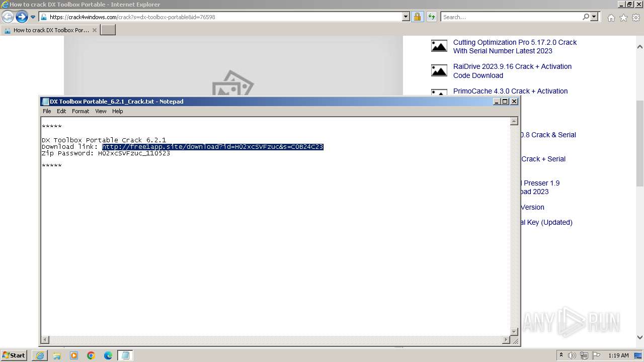Refresh the page with the green arrows
The width and height of the screenshot is (644, 362).
coord(431,17)
